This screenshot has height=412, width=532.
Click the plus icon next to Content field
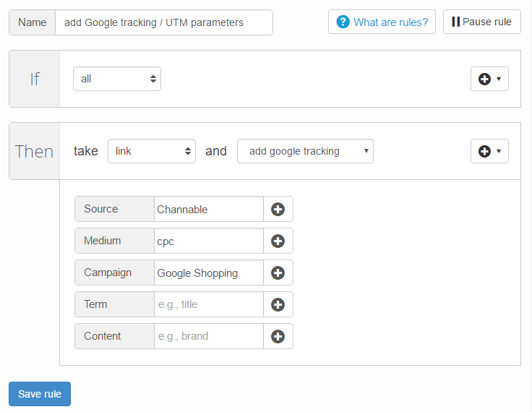278,336
